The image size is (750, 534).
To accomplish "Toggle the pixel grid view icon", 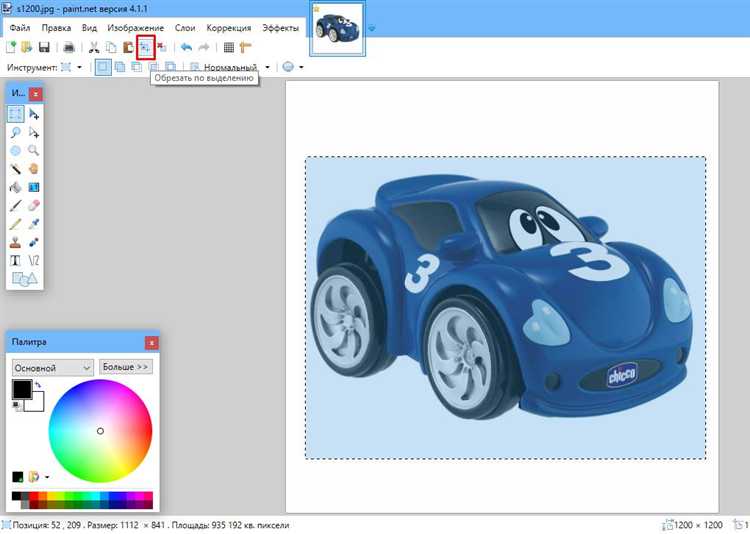I will click(229, 47).
